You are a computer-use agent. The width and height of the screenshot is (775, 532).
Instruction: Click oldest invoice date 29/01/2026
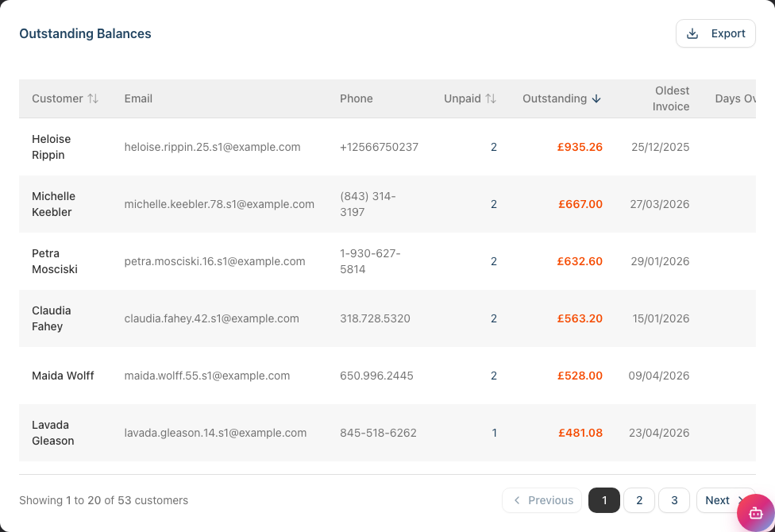661,261
